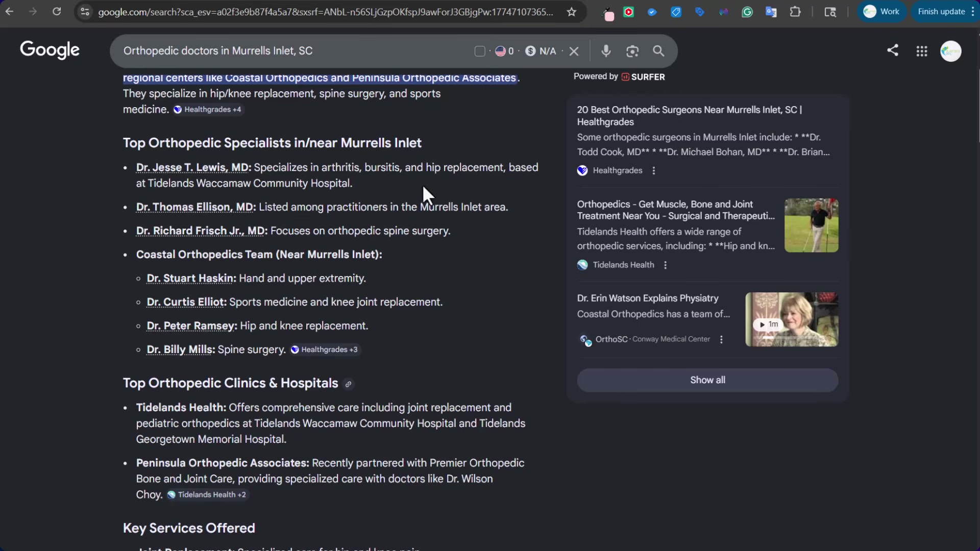980x551 pixels.
Task: Bookmark this page with the star icon
Action: [572, 12]
